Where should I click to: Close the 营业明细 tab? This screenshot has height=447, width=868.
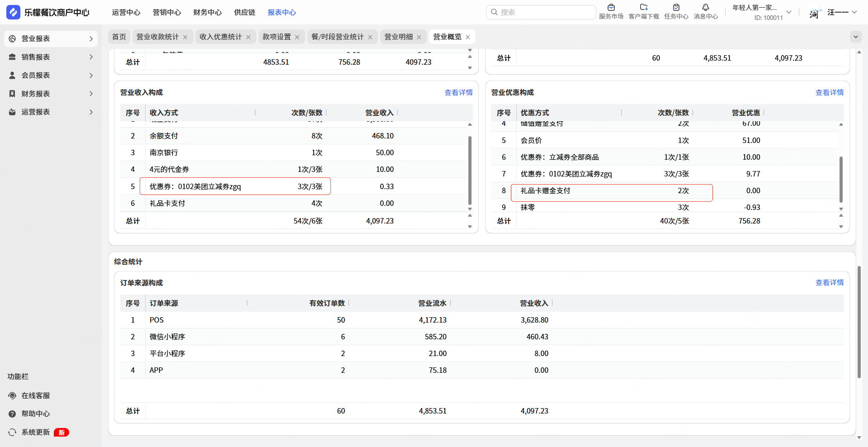pos(419,37)
